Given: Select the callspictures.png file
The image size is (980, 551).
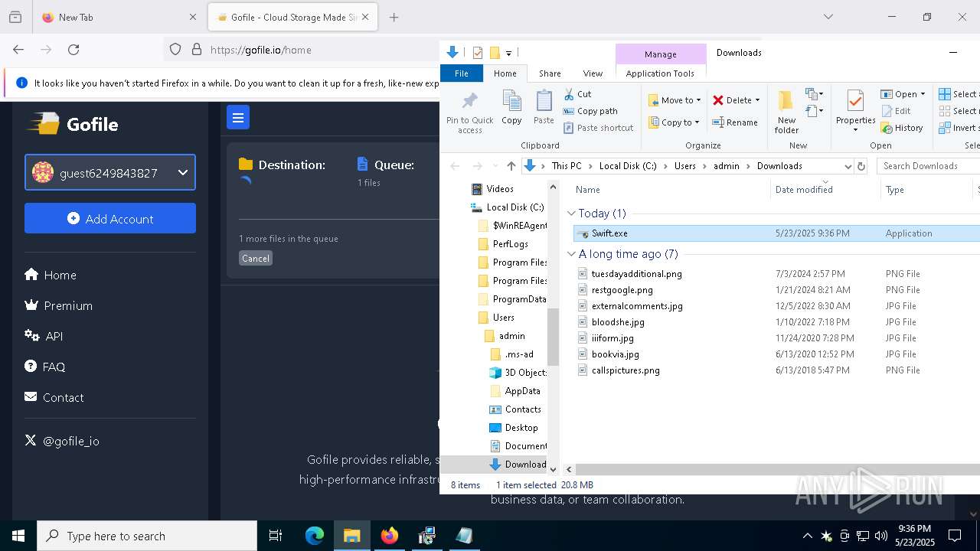Looking at the screenshot, I should click(625, 370).
